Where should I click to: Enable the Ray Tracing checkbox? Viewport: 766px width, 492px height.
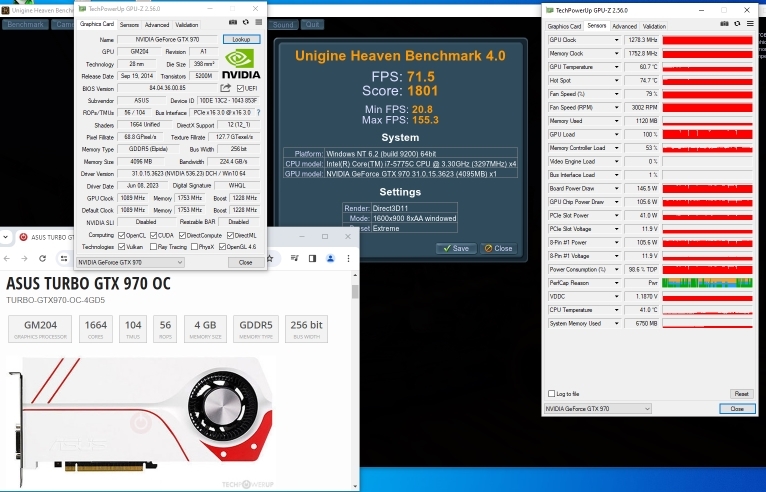point(153,247)
